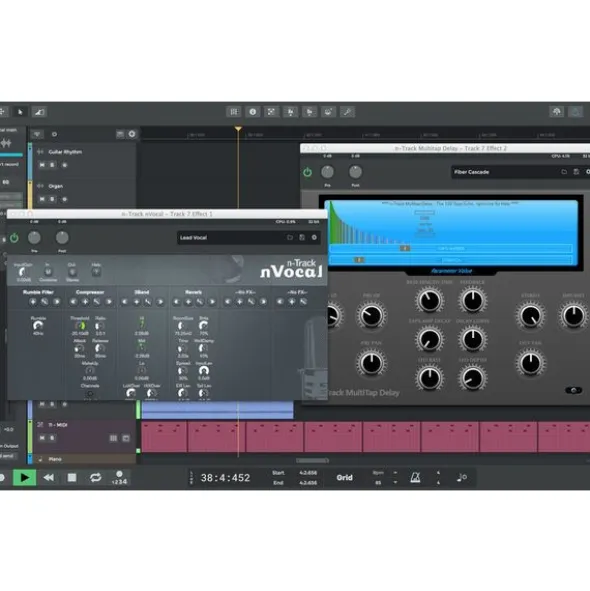The image size is (590, 591).
Task: Rewind to the beginning of the song
Action: (x=49, y=478)
